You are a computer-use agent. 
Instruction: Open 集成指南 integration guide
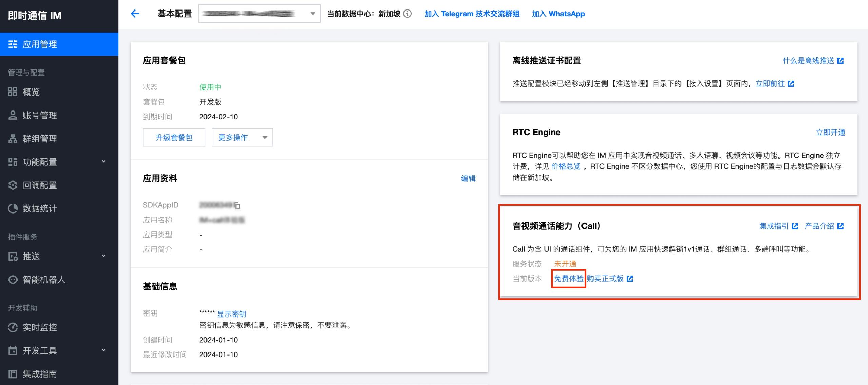pos(40,374)
